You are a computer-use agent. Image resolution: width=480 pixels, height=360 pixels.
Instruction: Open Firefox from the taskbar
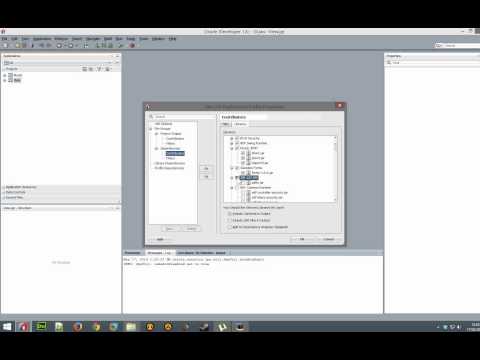[x=78, y=327]
